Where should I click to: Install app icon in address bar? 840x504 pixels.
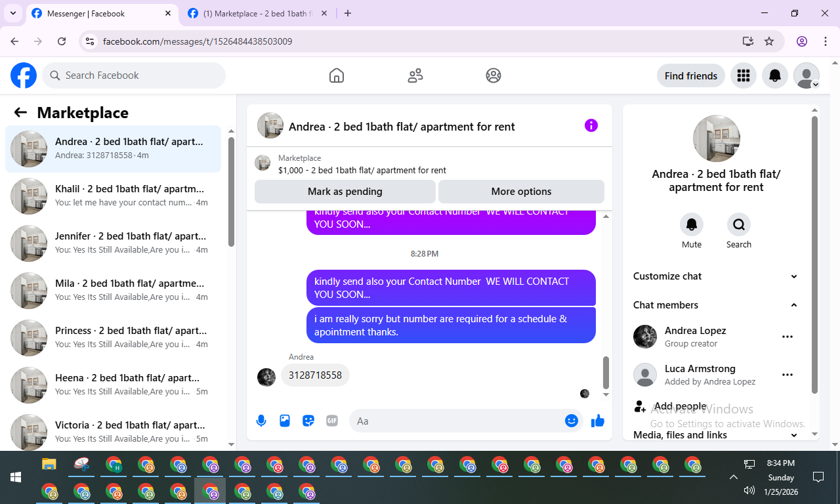[747, 41]
